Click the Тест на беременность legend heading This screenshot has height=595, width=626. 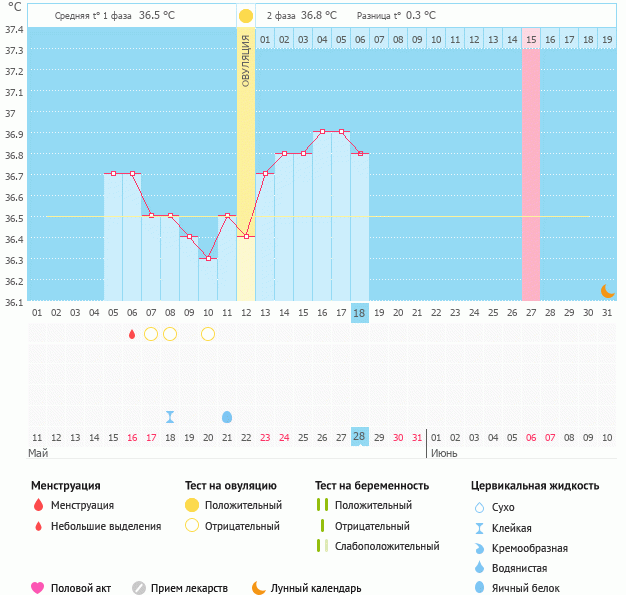click(371, 486)
